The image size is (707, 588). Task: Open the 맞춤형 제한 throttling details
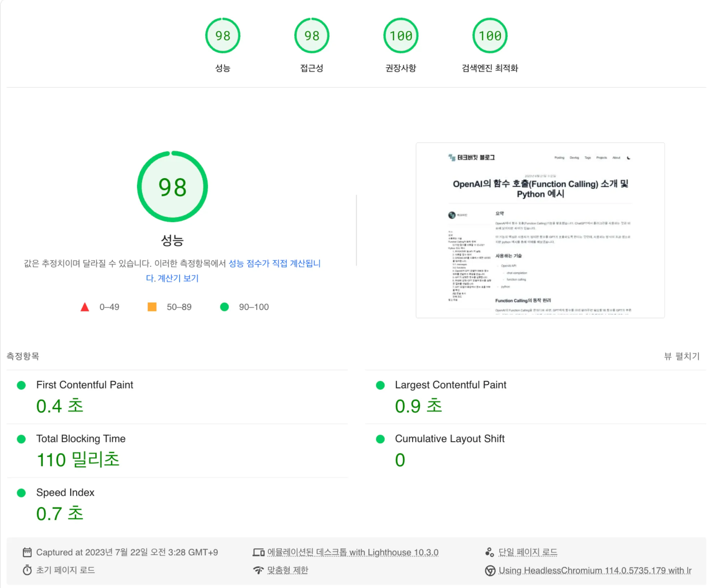click(287, 570)
